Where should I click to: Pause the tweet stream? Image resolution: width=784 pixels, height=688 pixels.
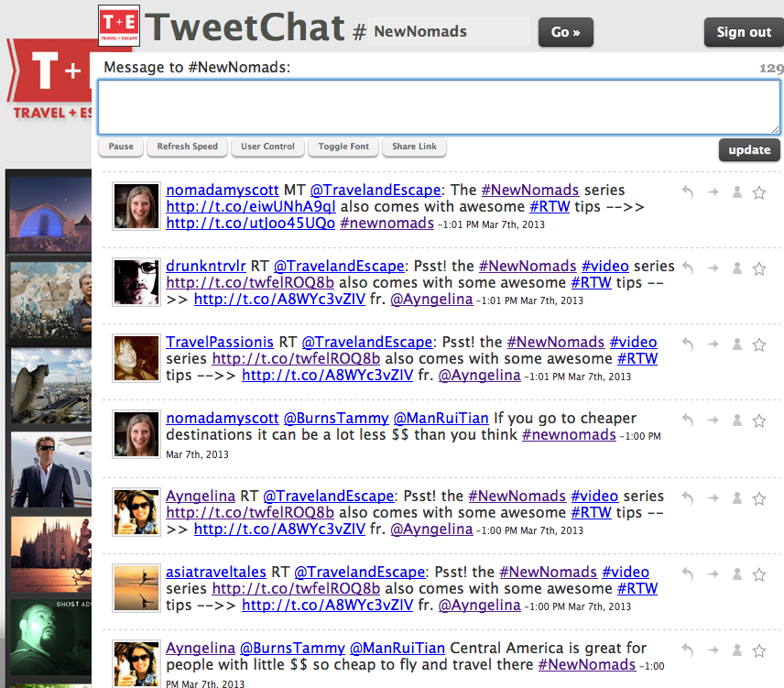click(x=121, y=147)
